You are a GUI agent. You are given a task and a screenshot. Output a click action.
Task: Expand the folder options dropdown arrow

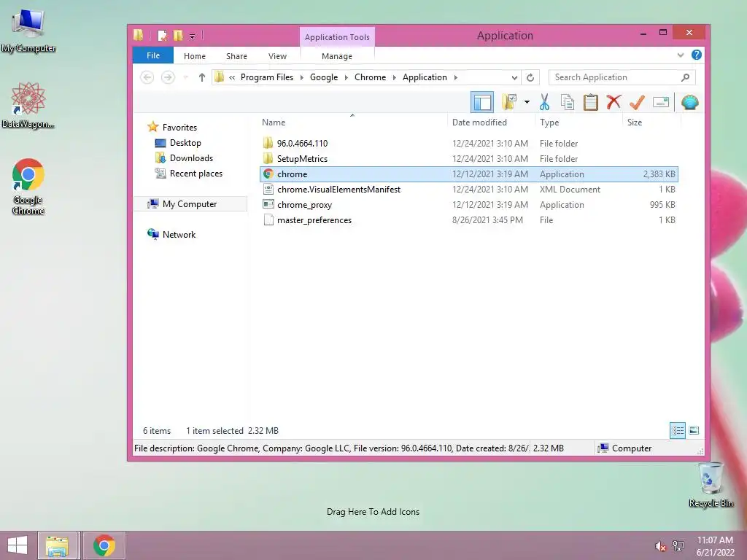tap(527, 102)
